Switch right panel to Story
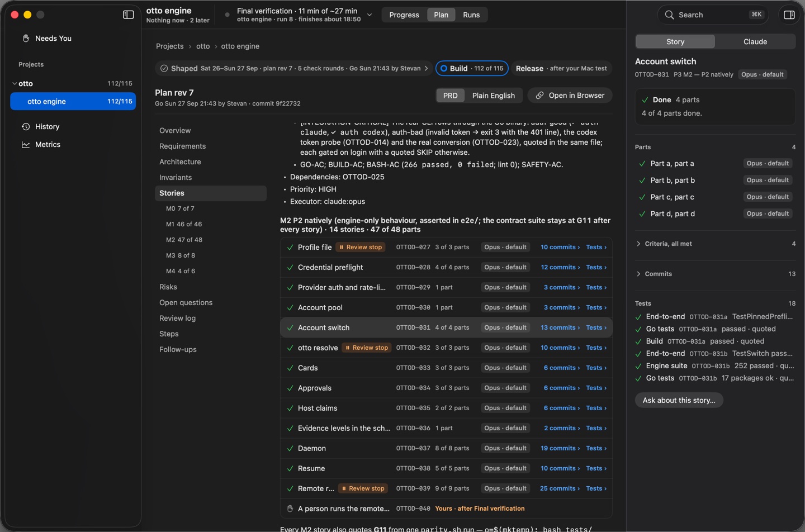This screenshot has height=532, width=805. click(675, 42)
